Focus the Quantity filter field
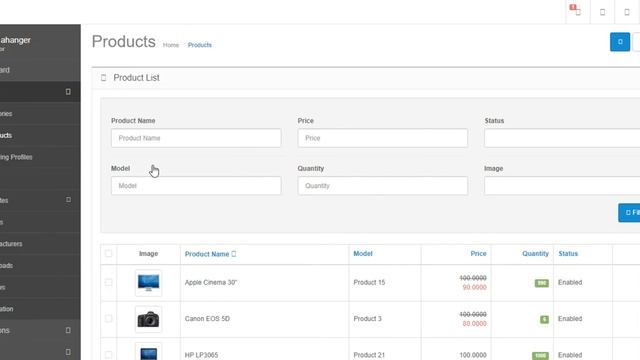 tap(382, 186)
